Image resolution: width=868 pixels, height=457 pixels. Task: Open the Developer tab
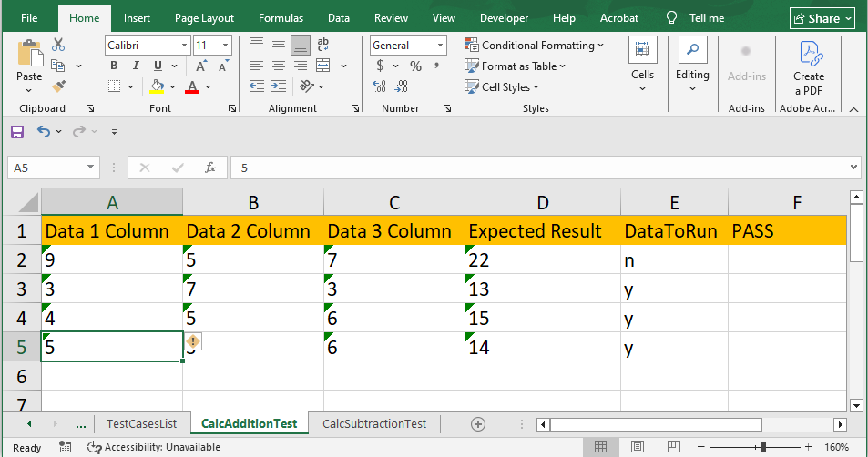[504, 18]
